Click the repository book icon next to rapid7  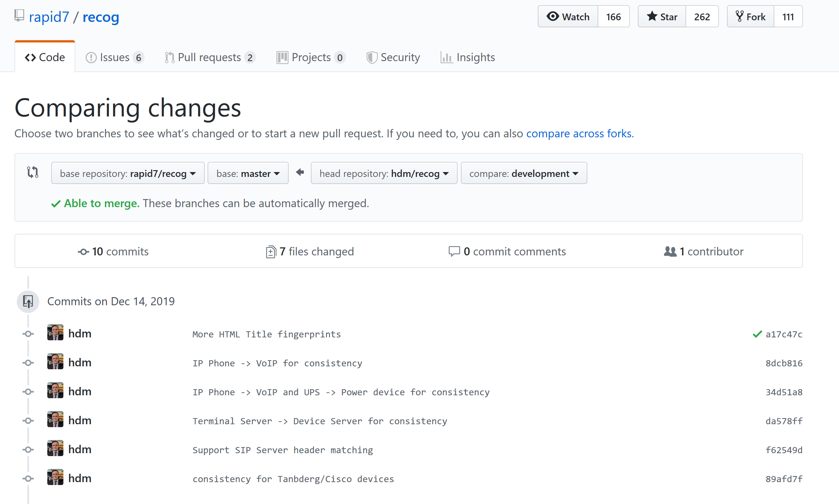pos(19,15)
